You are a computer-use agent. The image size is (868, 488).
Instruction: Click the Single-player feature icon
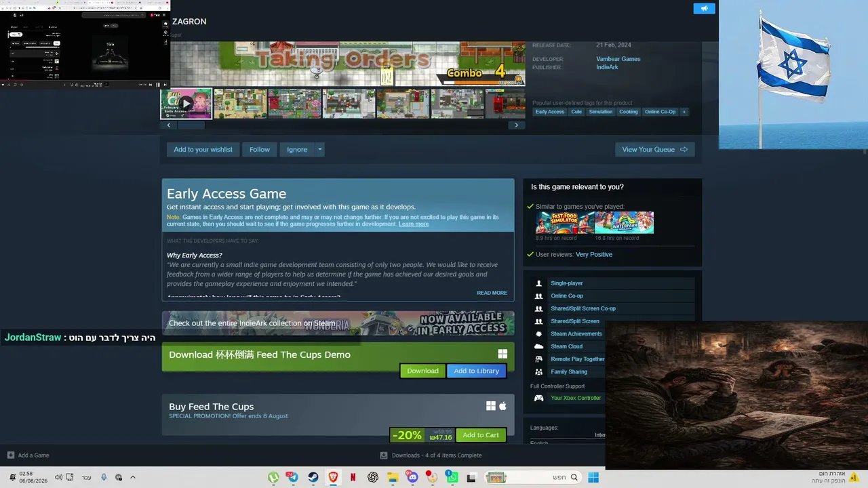(x=539, y=283)
